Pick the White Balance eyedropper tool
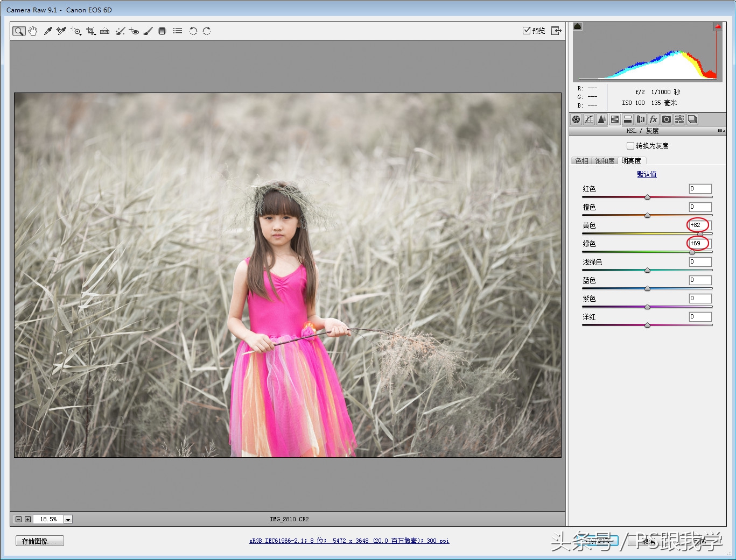This screenshot has height=560, width=736. [48, 31]
